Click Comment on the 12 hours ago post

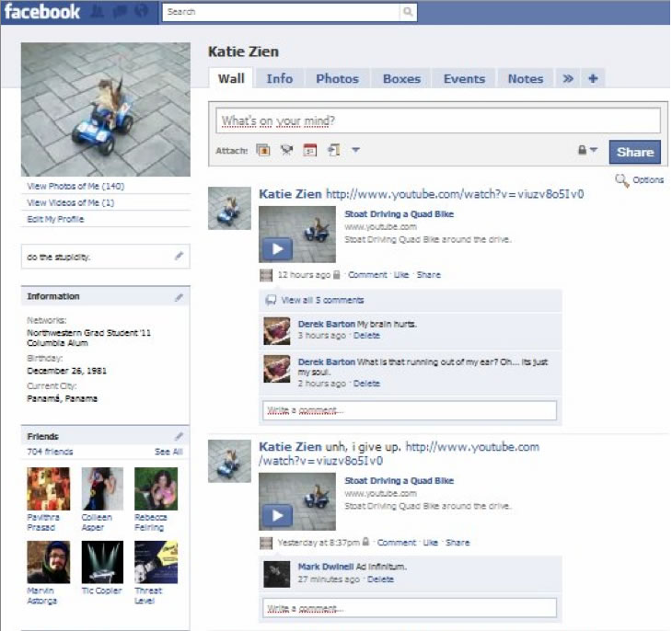point(367,275)
